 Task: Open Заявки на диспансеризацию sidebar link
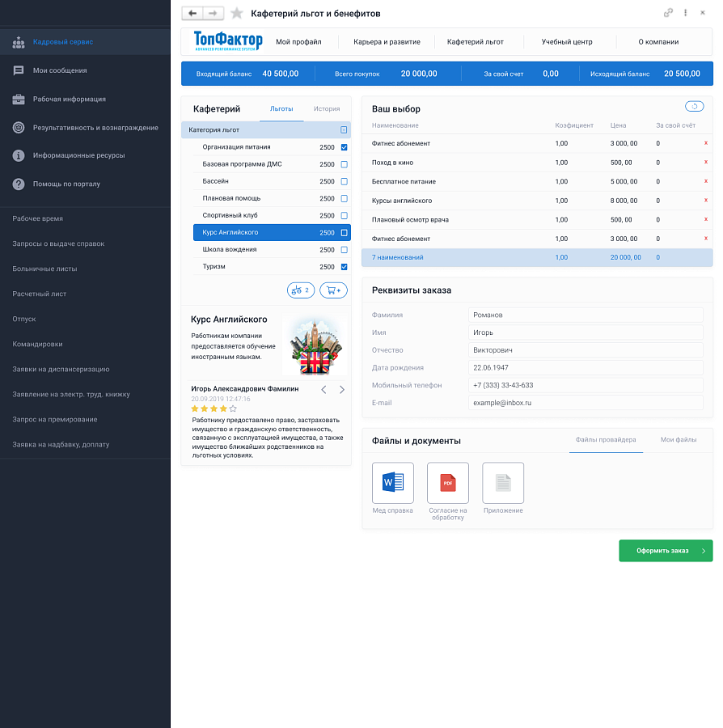point(61,369)
